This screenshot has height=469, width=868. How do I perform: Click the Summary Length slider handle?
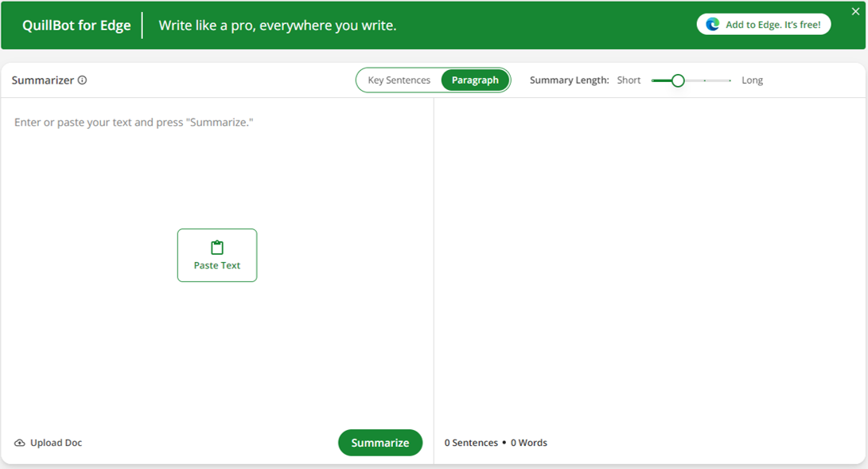point(678,81)
